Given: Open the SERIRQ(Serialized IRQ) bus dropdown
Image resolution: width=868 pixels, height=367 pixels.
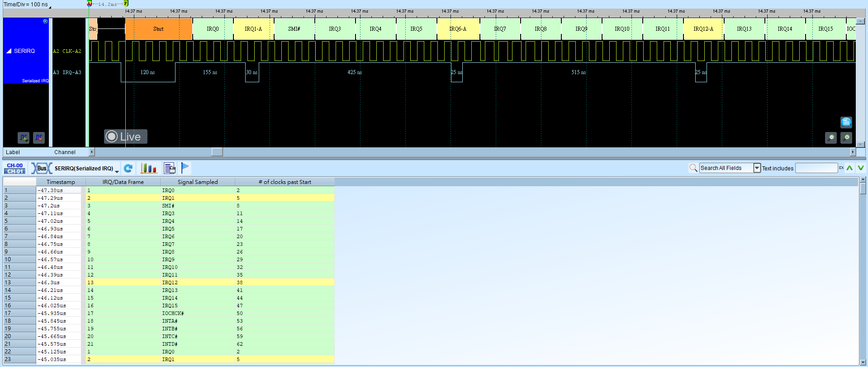Looking at the screenshot, I should tap(117, 171).
